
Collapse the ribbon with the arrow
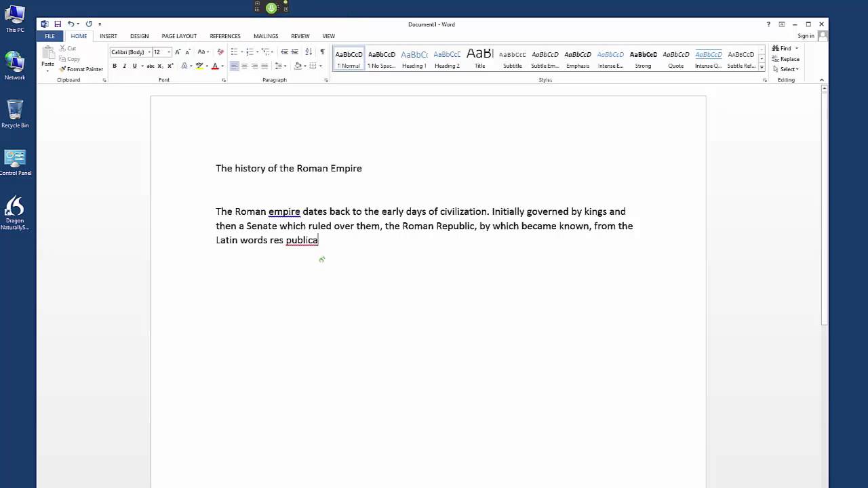[x=822, y=81]
